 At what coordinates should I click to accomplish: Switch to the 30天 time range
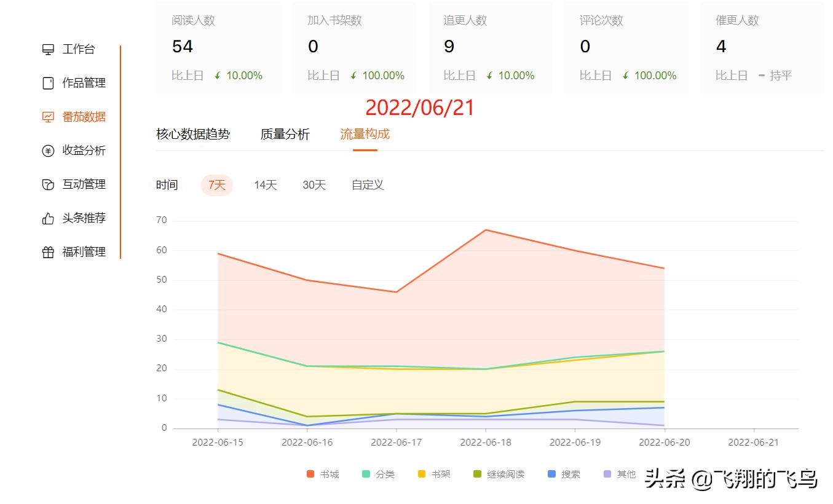314,184
